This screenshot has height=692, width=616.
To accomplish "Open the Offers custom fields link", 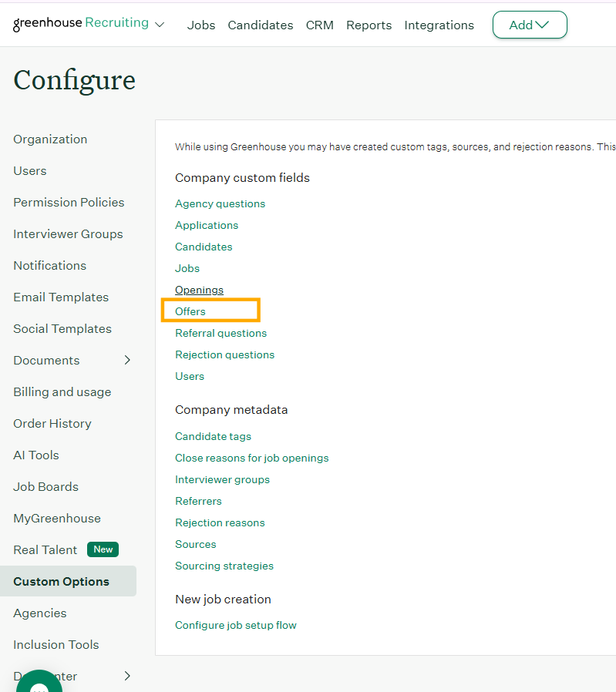I will 190,311.
